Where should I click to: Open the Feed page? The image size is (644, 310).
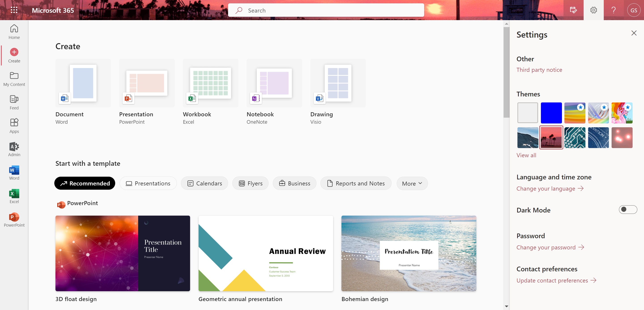click(14, 102)
